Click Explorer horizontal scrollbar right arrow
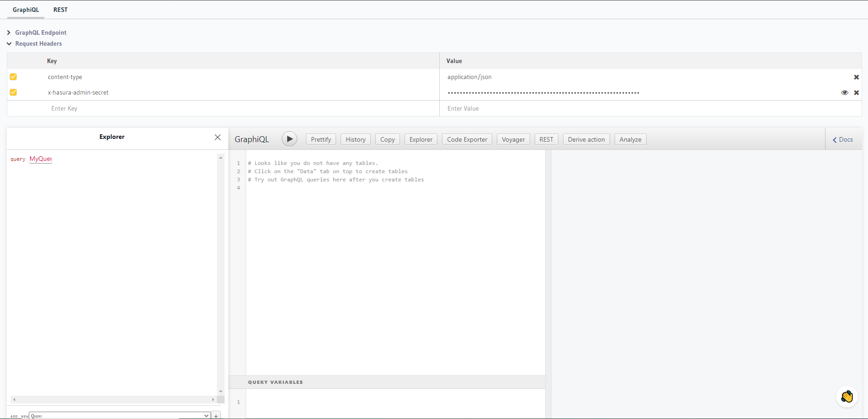This screenshot has height=419, width=868. tap(213, 399)
